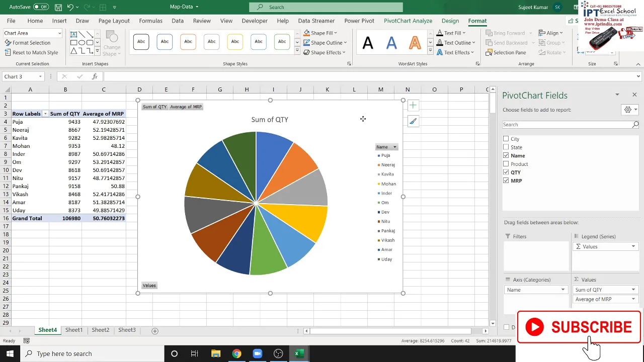Open Zoom app from taskbar
The width and height of the screenshot is (644, 362).
[x=258, y=353]
